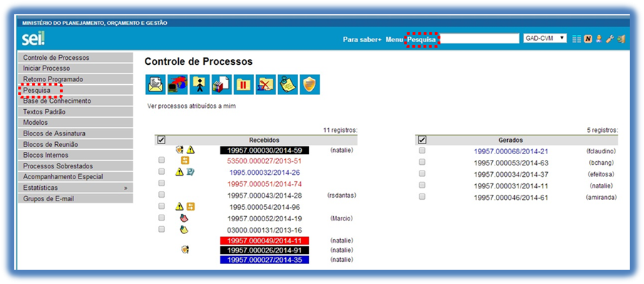Screen dimensions: 644x284
Task: Open Blocos de Assinatura in side menu
Action: (x=76, y=133)
